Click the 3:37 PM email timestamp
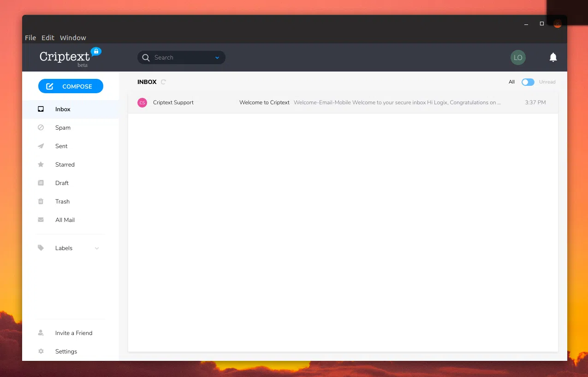Viewport: 588px width, 377px height. 535,102
